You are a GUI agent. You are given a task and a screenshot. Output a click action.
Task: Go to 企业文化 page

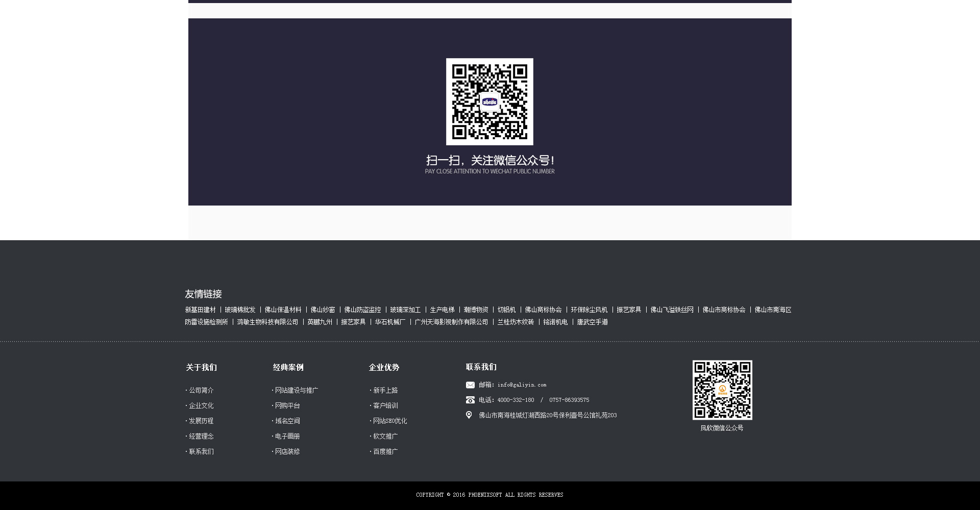[x=201, y=406]
